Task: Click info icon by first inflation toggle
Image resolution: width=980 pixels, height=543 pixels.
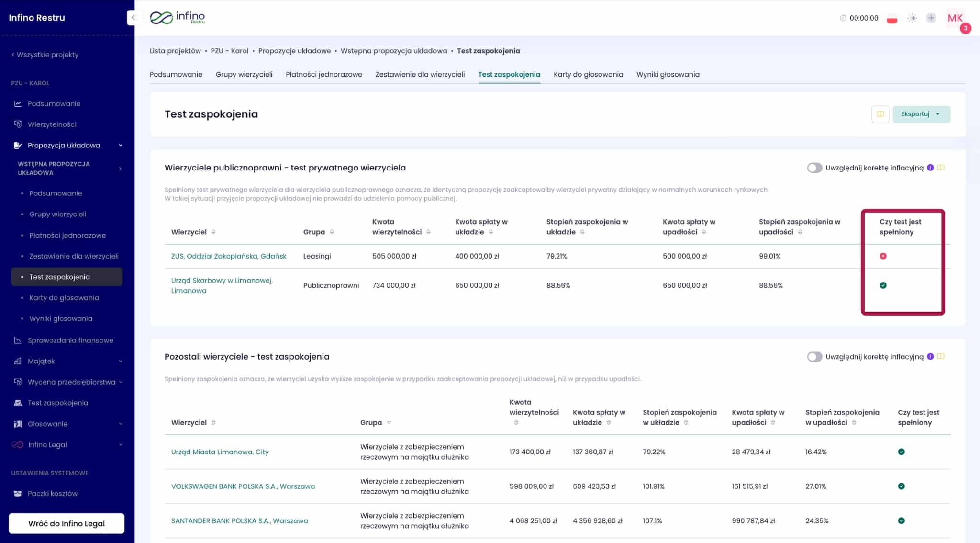Action: click(x=930, y=168)
